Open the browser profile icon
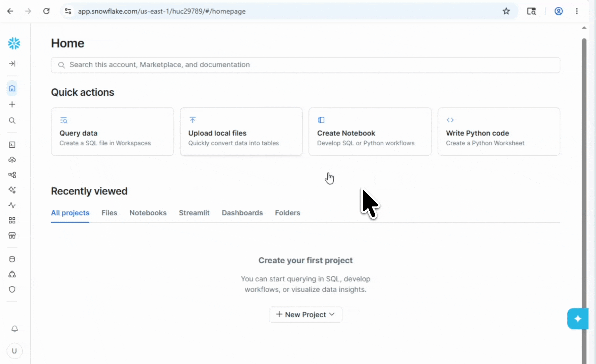 coord(559,11)
